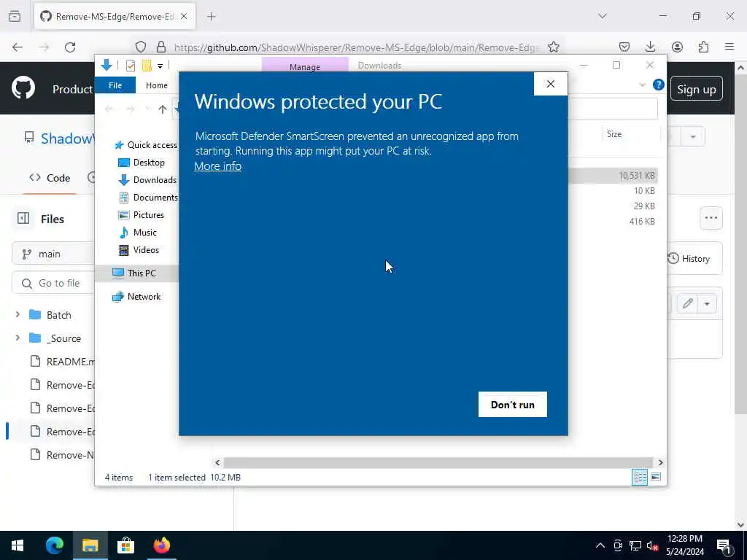Click the Firefox account icon
The image size is (747, 560).
[x=677, y=47]
